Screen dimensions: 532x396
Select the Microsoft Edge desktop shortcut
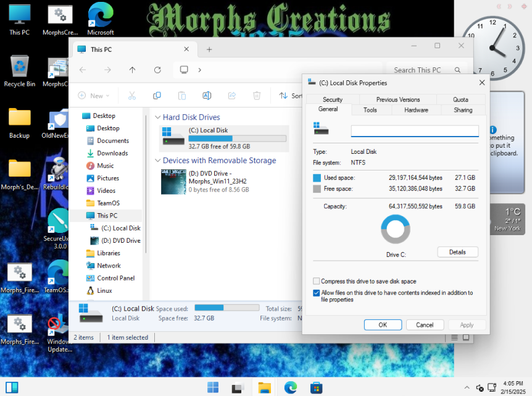coord(101,20)
